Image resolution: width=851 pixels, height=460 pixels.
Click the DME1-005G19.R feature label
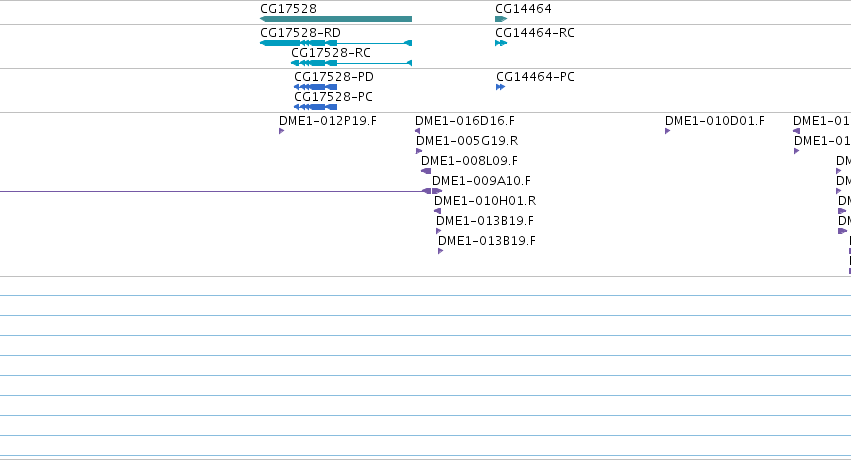click(467, 140)
